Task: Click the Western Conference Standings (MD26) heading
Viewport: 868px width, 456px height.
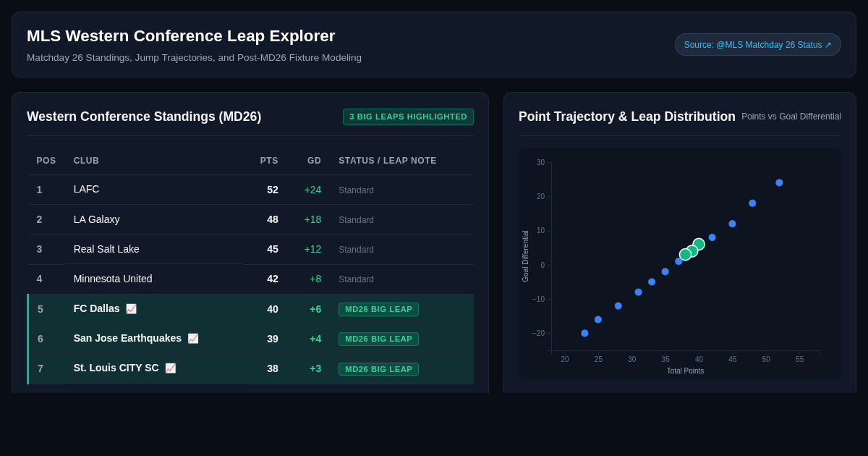Action: pos(144,117)
